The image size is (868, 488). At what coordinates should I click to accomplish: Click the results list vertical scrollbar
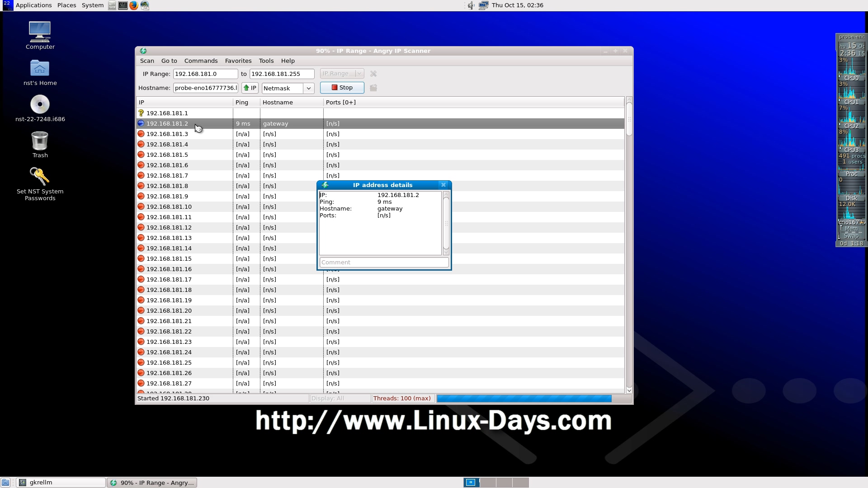point(629,244)
